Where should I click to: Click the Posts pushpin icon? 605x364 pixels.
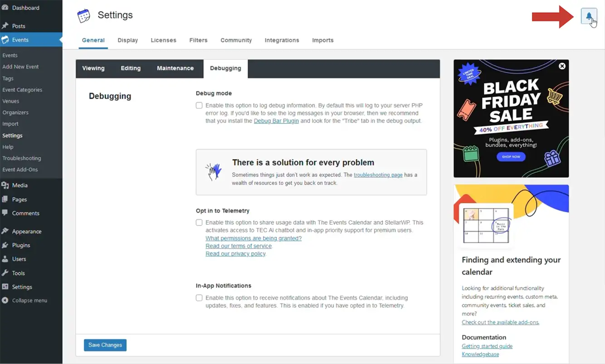[5, 26]
